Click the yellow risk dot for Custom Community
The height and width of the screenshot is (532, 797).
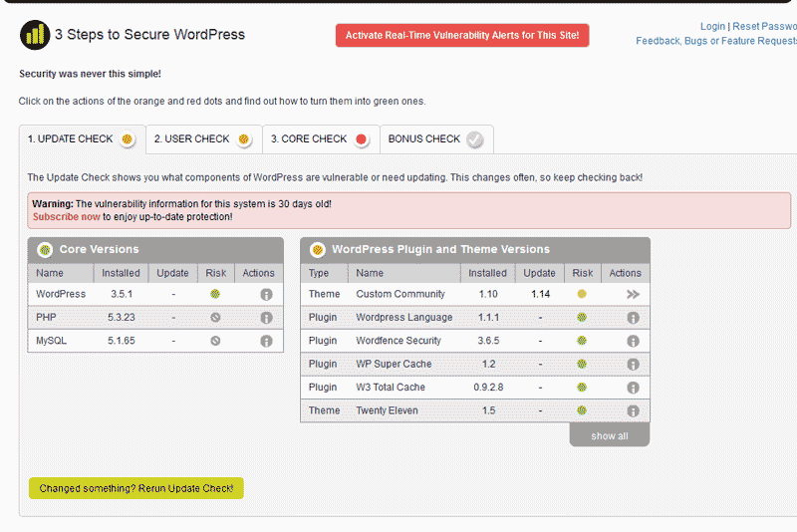[x=582, y=295]
